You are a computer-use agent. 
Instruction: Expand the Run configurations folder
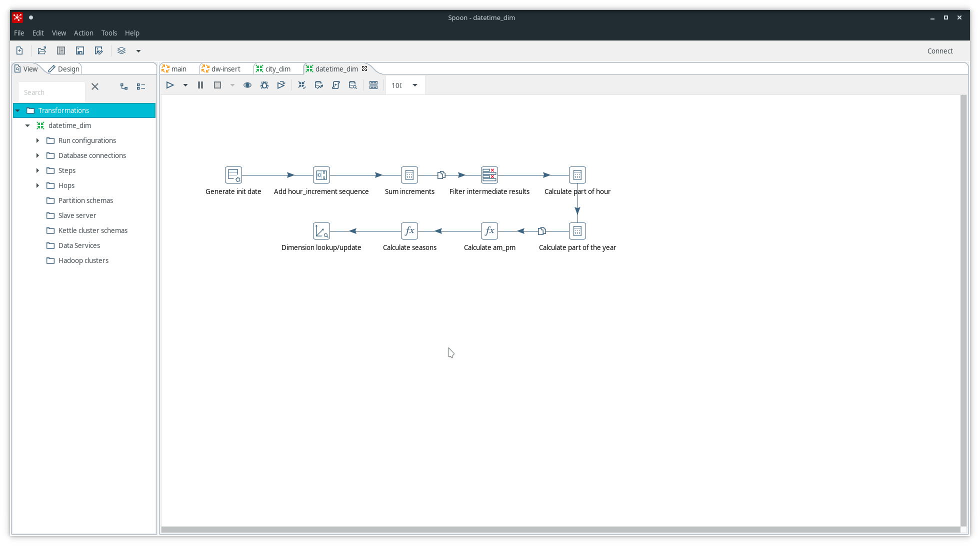coord(37,140)
